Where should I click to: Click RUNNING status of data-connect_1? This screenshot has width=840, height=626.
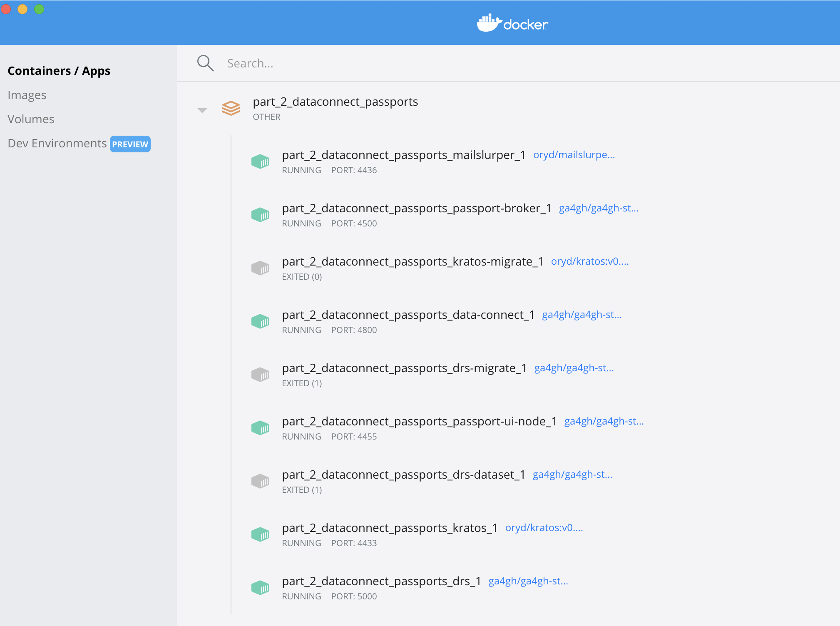[301, 330]
